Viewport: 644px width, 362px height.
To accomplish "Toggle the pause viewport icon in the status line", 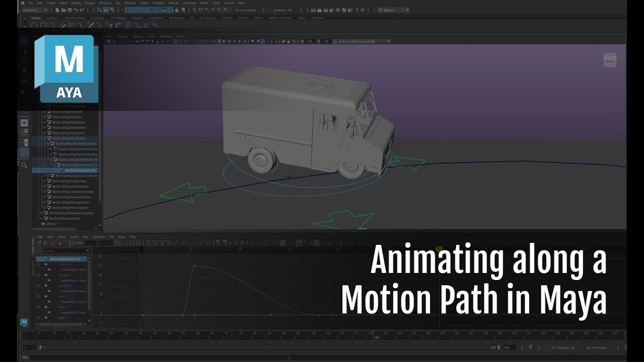I will (x=362, y=10).
